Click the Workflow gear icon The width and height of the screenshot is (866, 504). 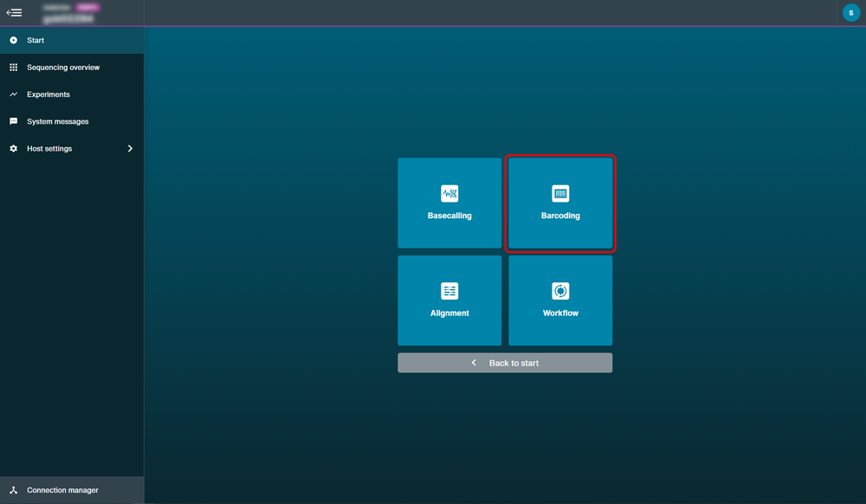click(560, 291)
